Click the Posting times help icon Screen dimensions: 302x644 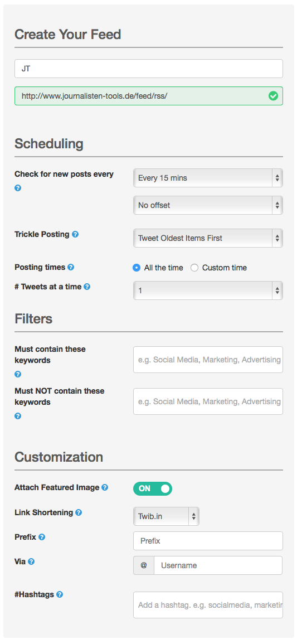[71, 268]
